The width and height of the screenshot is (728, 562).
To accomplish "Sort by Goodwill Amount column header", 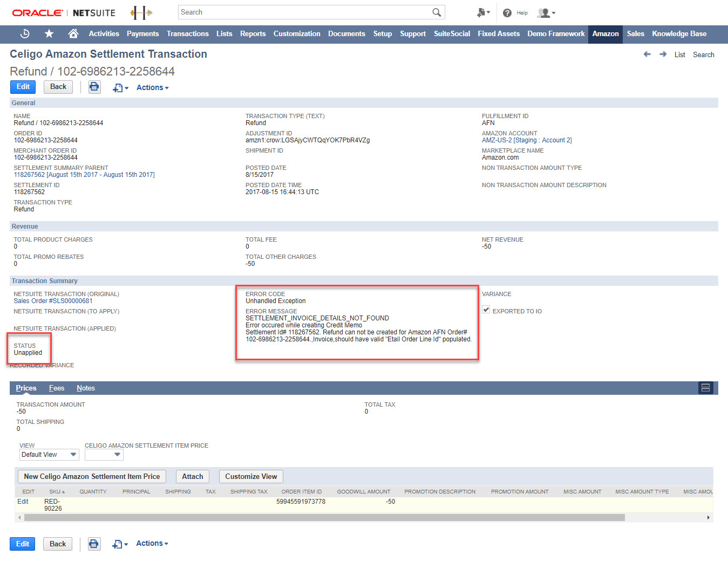I will pos(363,491).
